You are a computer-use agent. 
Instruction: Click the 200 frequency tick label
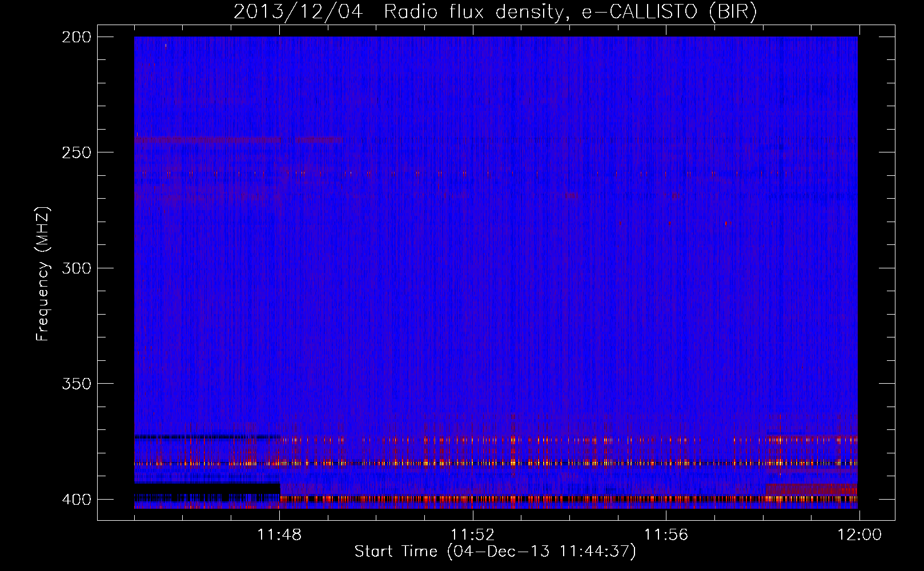(76, 37)
